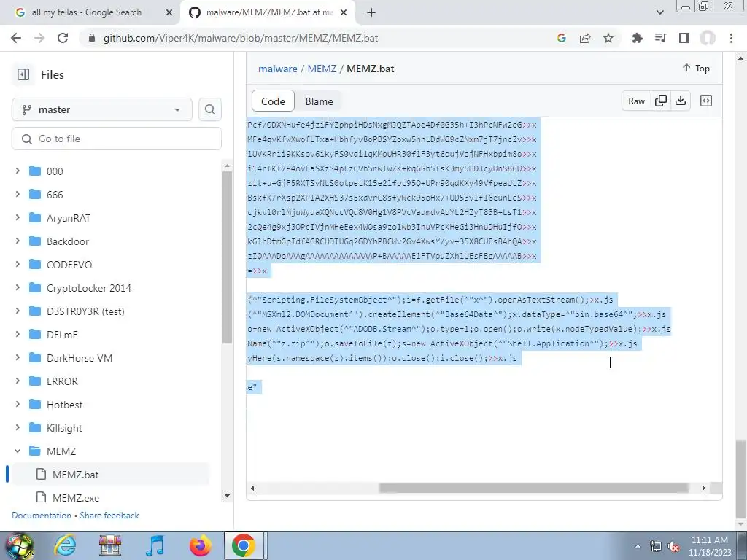Viewport: 747px width, 560px height.
Task: Jump to Top of file
Action: point(696,68)
